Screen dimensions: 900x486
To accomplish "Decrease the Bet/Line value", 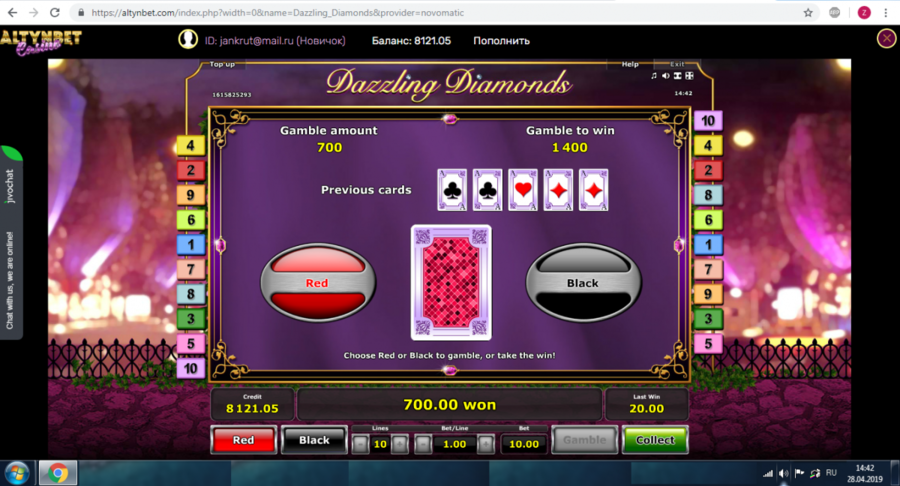I will pyautogui.click(x=422, y=444).
